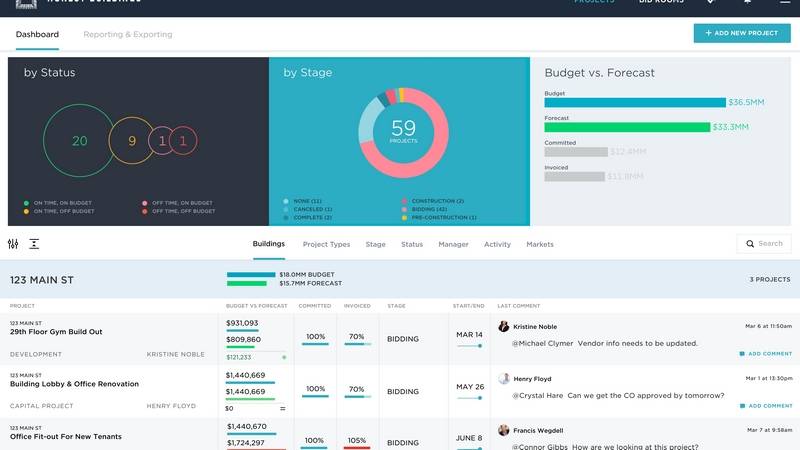Expand the 123 Main St building group
Viewport: 800px width, 450px height.
pyautogui.click(x=42, y=281)
